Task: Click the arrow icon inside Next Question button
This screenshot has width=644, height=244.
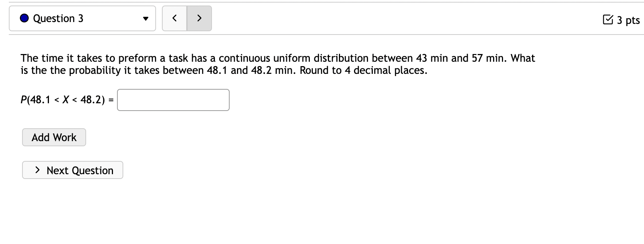Action: [37, 170]
